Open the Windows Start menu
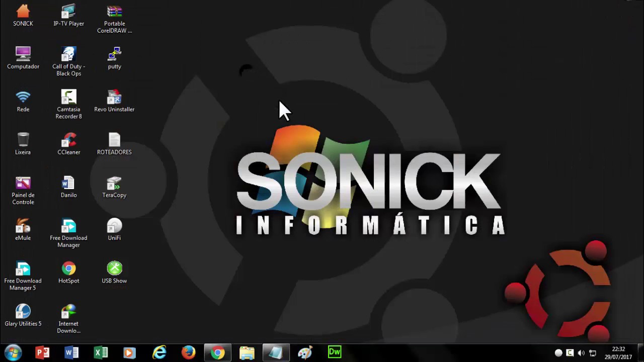Screen dimensions: 644x362 13,352
